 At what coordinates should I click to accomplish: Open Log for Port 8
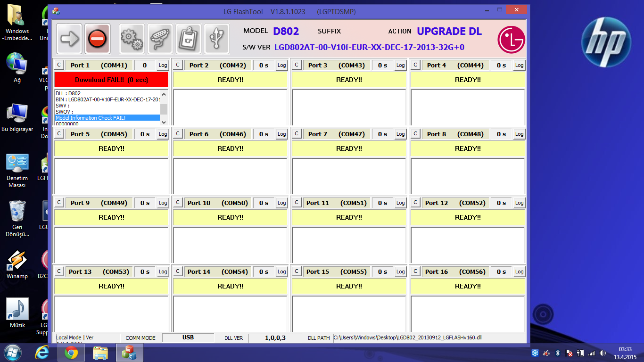coord(519,134)
